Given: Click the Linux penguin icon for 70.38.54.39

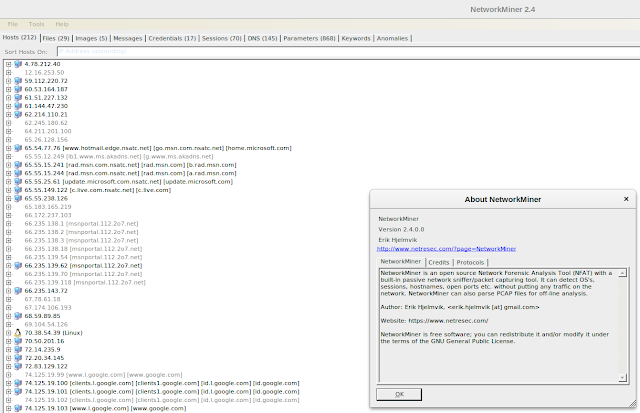Looking at the screenshot, I should pos(18,333).
